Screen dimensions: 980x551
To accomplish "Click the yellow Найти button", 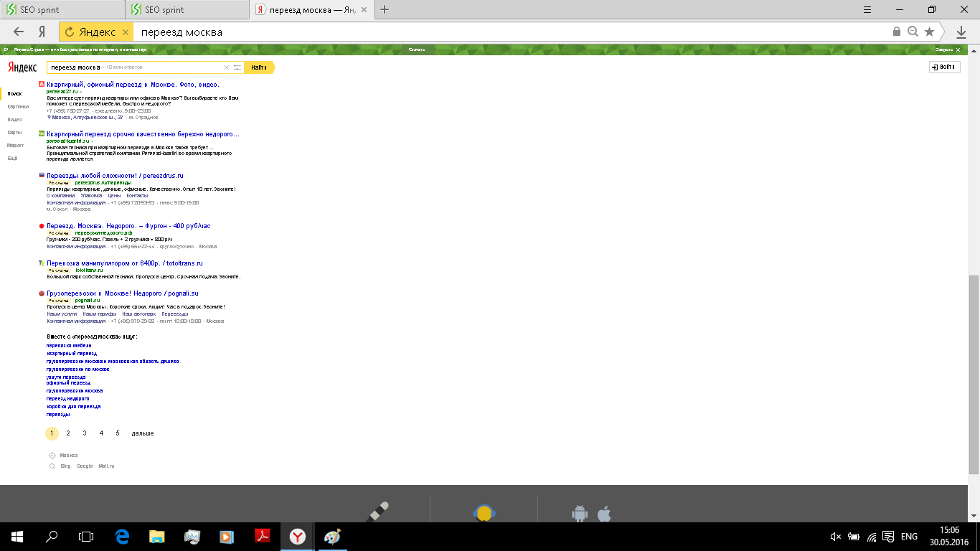I will pyautogui.click(x=259, y=67).
